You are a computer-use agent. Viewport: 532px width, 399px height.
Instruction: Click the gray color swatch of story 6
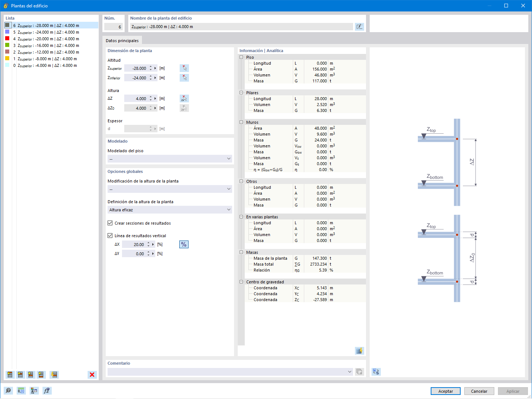point(7,25)
